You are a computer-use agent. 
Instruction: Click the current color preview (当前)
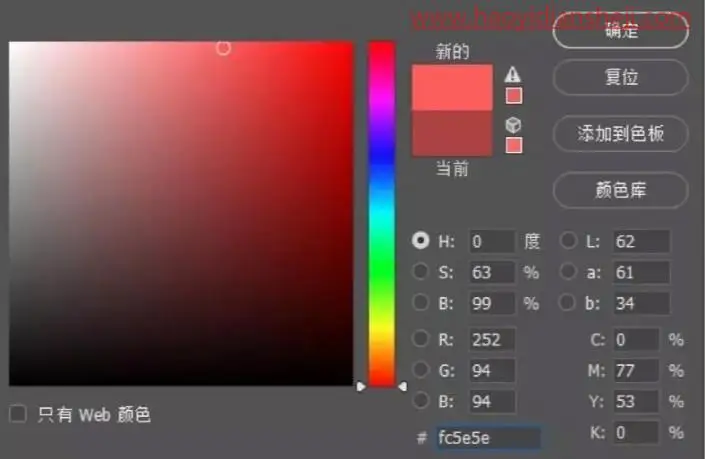(x=452, y=134)
